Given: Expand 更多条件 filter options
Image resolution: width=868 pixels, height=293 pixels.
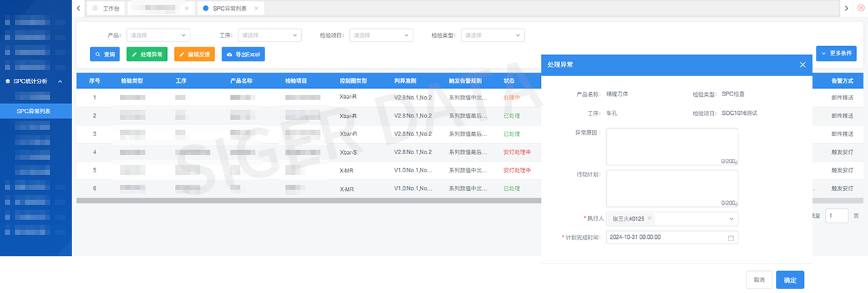Looking at the screenshot, I should (836, 53).
